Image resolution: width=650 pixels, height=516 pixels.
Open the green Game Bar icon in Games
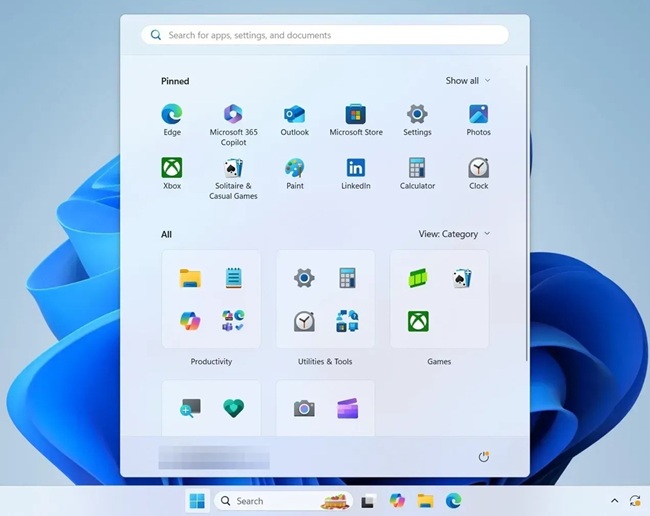(418, 278)
